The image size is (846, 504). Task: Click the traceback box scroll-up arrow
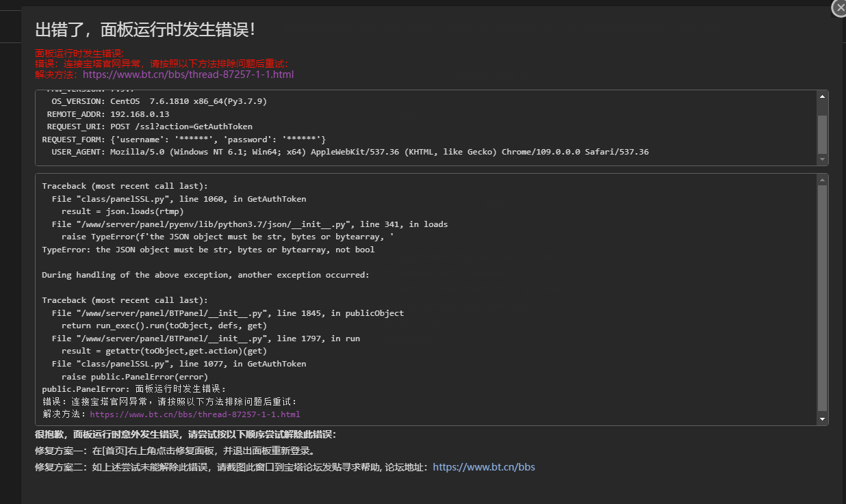(x=822, y=180)
